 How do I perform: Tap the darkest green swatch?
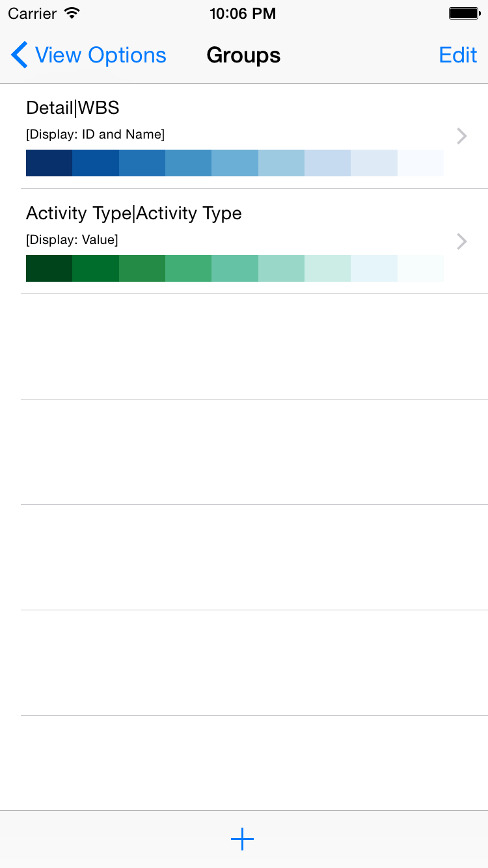point(49,268)
